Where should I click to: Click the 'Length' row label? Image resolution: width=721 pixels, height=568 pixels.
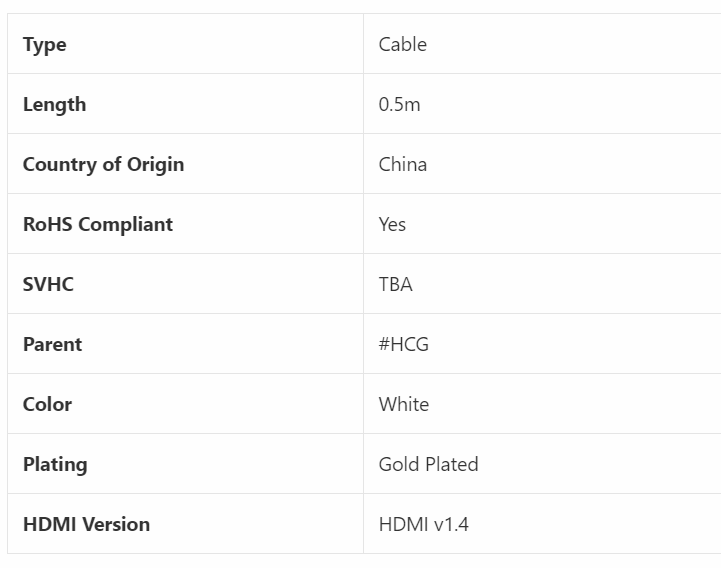[x=54, y=104]
